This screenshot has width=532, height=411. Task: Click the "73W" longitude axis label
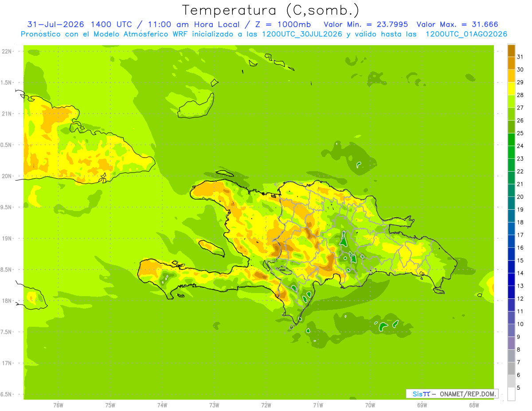pos(214,405)
